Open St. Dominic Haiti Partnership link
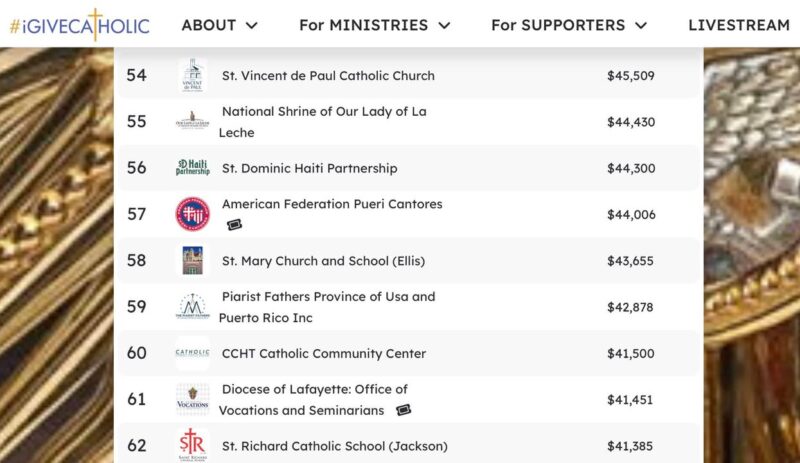 coord(309,168)
